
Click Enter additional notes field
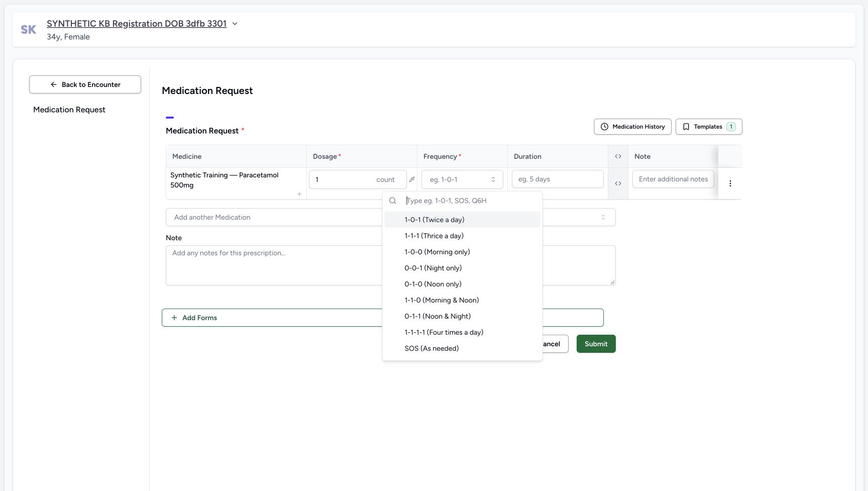(x=673, y=179)
